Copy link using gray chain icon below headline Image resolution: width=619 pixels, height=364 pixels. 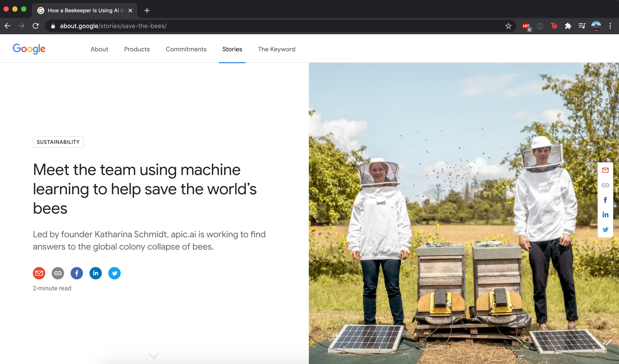(x=58, y=273)
